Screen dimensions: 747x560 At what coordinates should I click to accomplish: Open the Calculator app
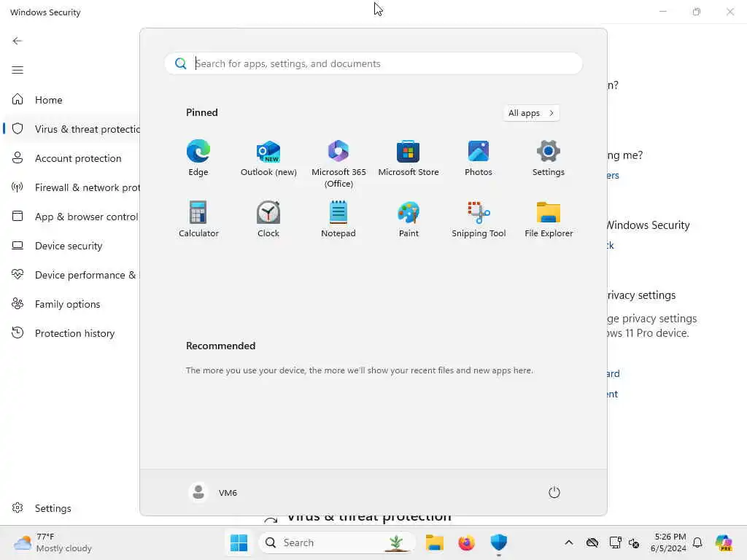(x=198, y=219)
